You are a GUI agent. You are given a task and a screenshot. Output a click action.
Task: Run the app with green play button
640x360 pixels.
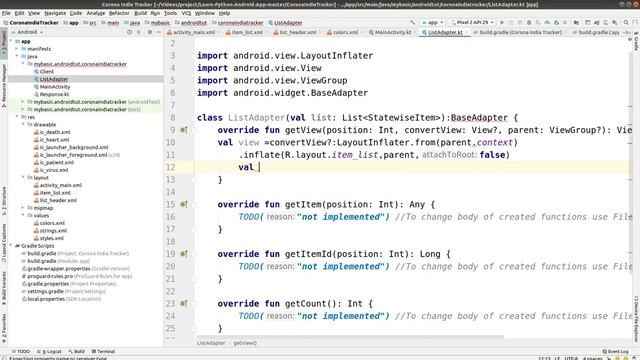pos(502,22)
